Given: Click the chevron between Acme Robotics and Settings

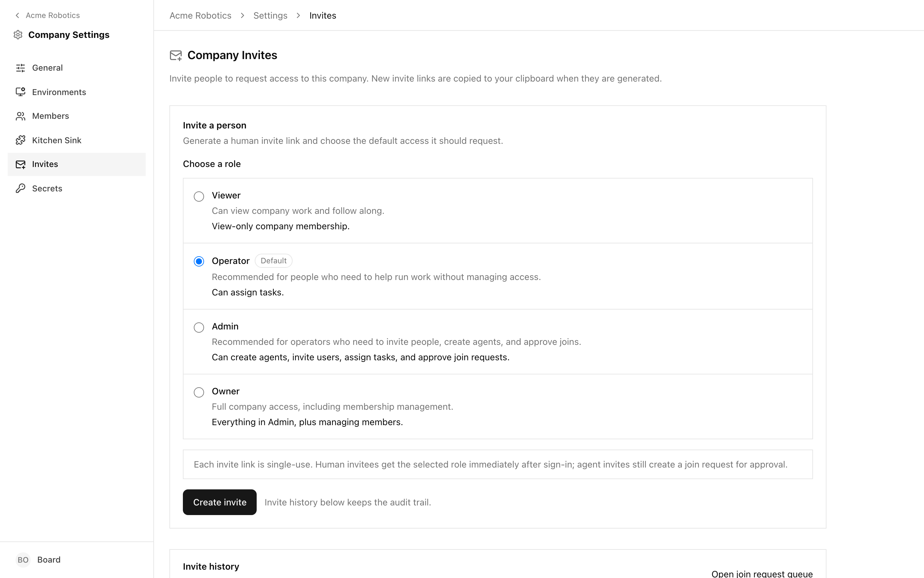Looking at the screenshot, I should 243,16.
